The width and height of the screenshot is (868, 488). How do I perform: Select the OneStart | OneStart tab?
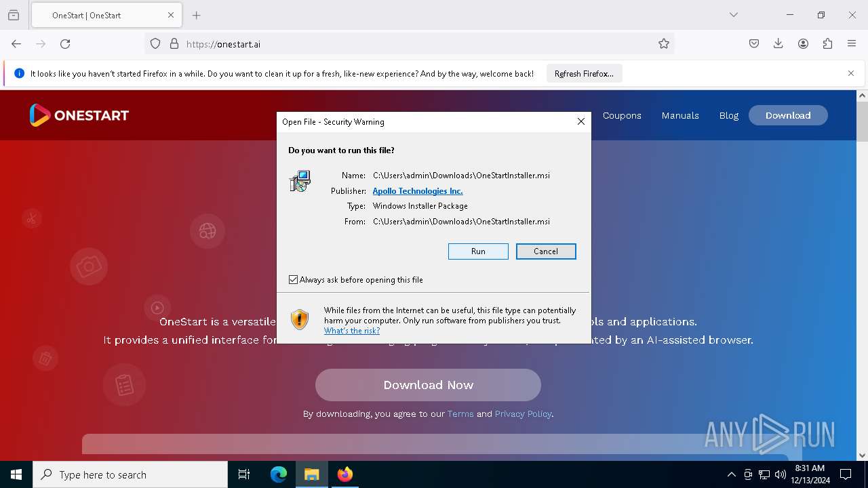[x=106, y=15]
